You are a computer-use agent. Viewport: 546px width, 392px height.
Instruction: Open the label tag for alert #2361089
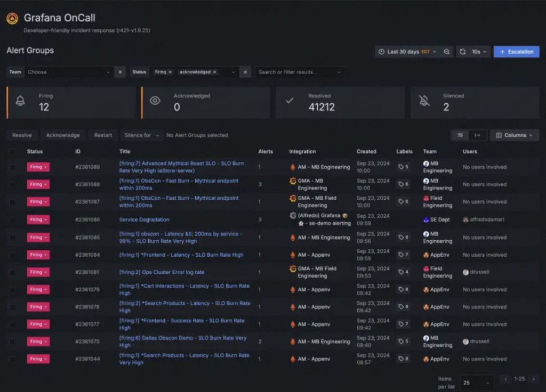pos(403,167)
